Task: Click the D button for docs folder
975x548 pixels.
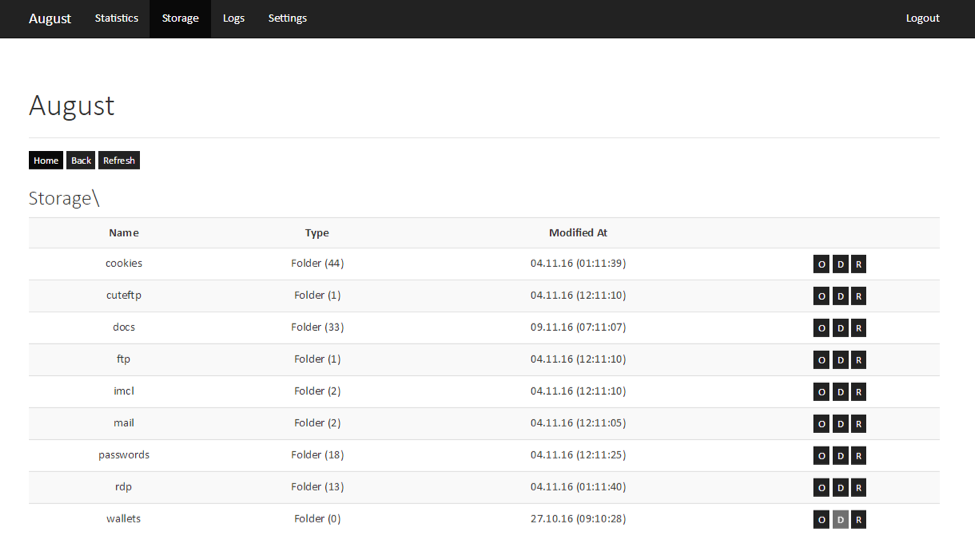Action: click(840, 328)
